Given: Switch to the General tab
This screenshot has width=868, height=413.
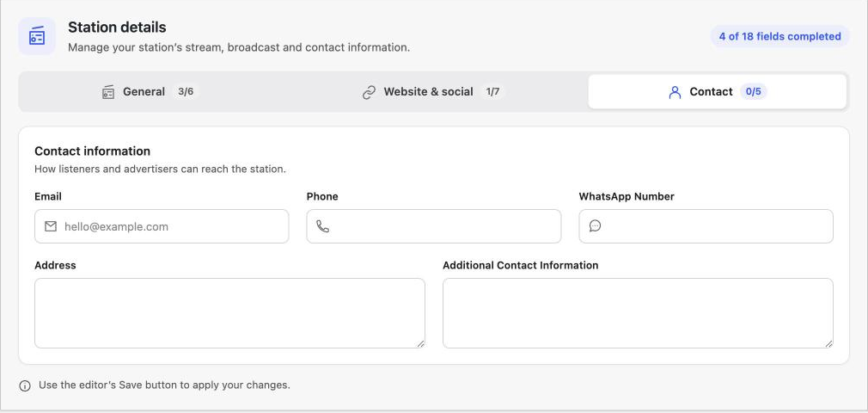Looking at the screenshot, I should pyautogui.click(x=149, y=91).
